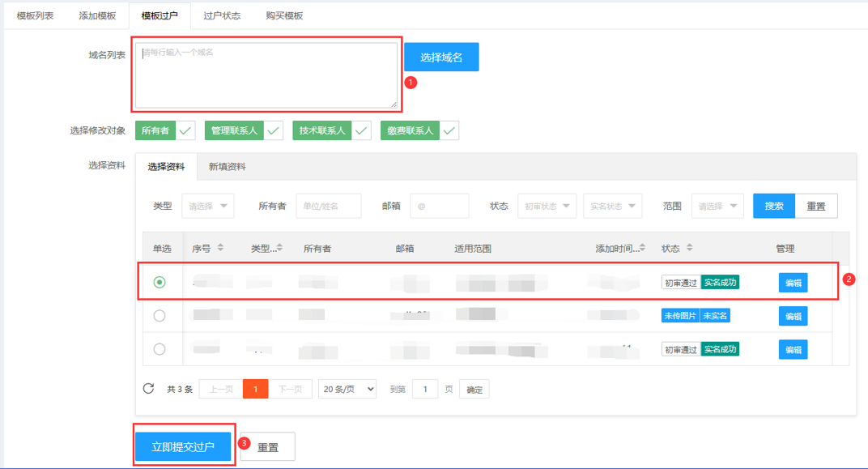The width and height of the screenshot is (868, 469).
Task: Click the 选择域名 button
Action: (x=441, y=58)
